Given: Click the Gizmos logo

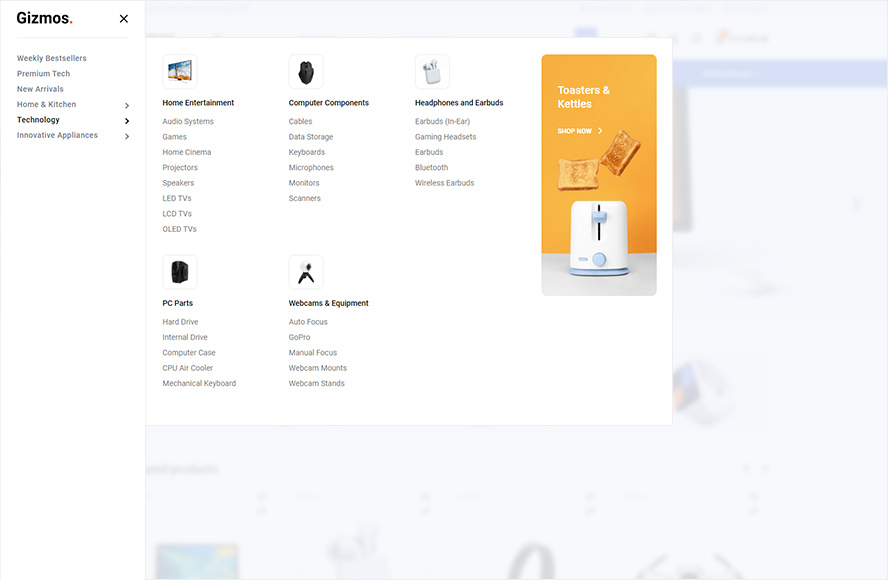Looking at the screenshot, I should click(44, 18).
